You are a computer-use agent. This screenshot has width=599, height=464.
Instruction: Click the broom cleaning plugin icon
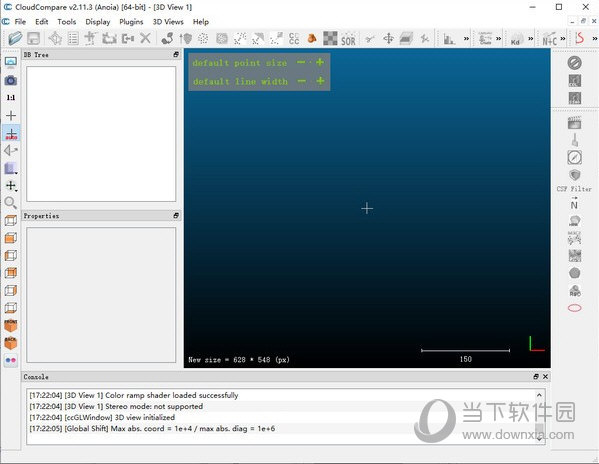pyautogui.click(x=575, y=140)
